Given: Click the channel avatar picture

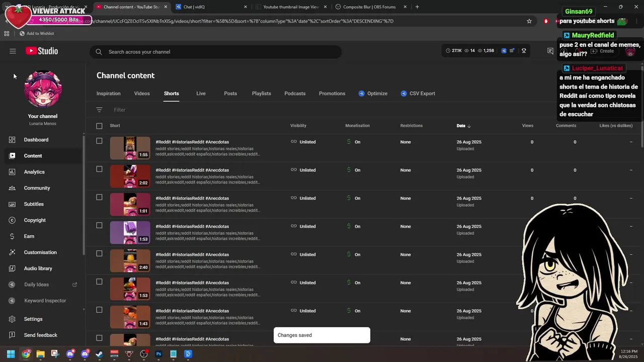Looking at the screenshot, I should pos(43,89).
